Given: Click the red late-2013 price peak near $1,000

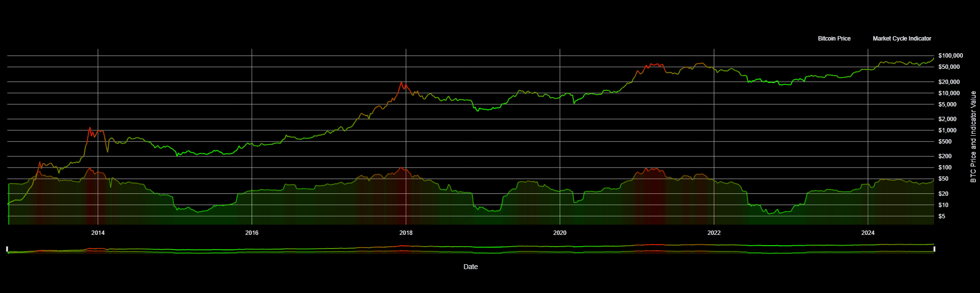Looking at the screenshot, I should pyautogui.click(x=90, y=128).
